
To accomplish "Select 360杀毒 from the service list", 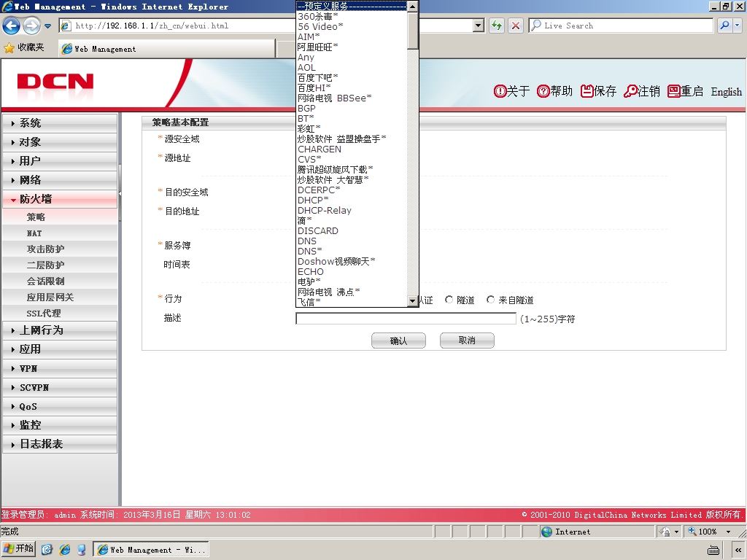I will coord(352,17).
